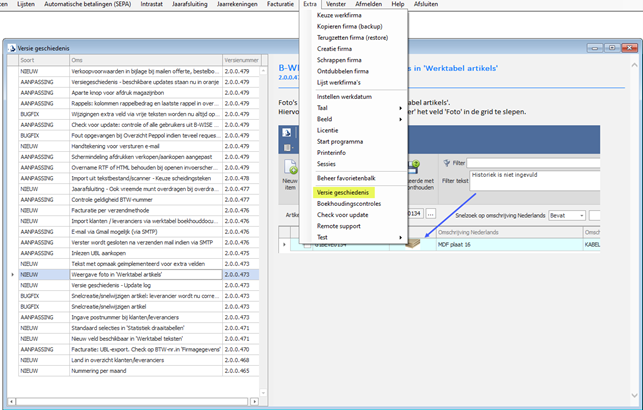Click the Soort column header
This screenshot has height=410, width=643.
tap(40, 60)
